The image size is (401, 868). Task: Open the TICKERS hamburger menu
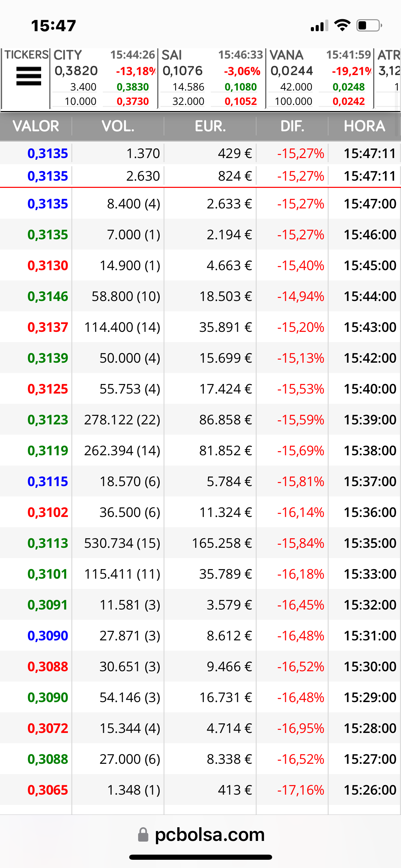[x=29, y=76]
